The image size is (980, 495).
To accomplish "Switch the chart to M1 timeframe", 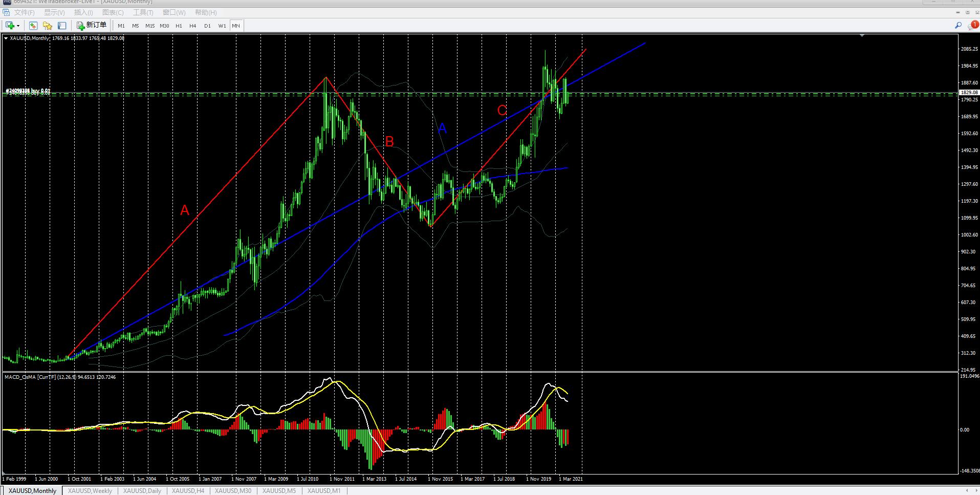I will pos(121,26).
